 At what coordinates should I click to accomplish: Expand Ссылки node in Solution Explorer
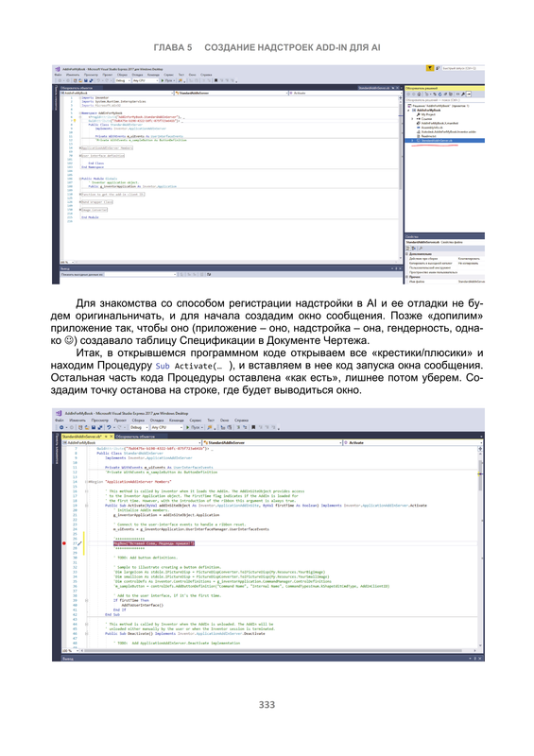tap(413, 119)
